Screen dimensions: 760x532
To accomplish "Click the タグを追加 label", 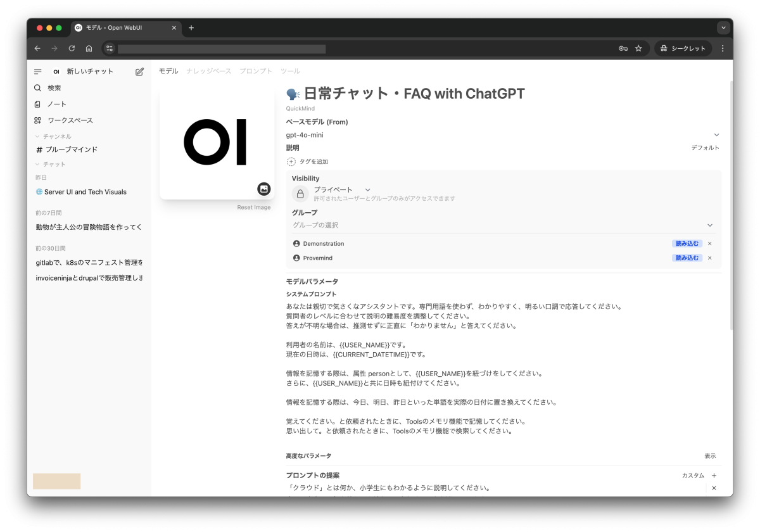I will point(313,161).
